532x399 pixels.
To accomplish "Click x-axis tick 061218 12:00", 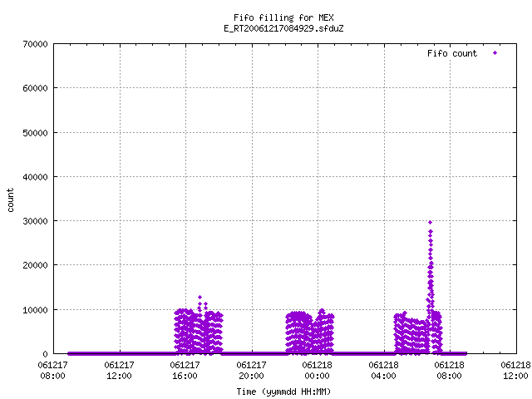I will (515, 370).
